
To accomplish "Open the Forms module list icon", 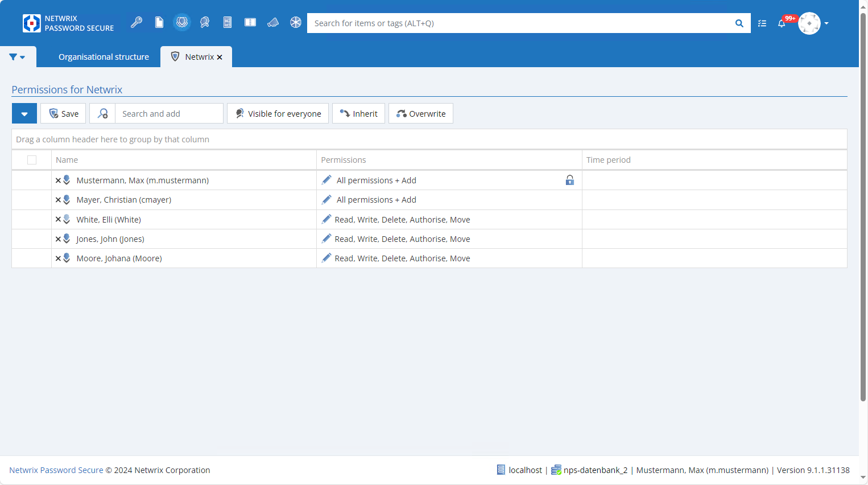I will [x=228, y=23].
